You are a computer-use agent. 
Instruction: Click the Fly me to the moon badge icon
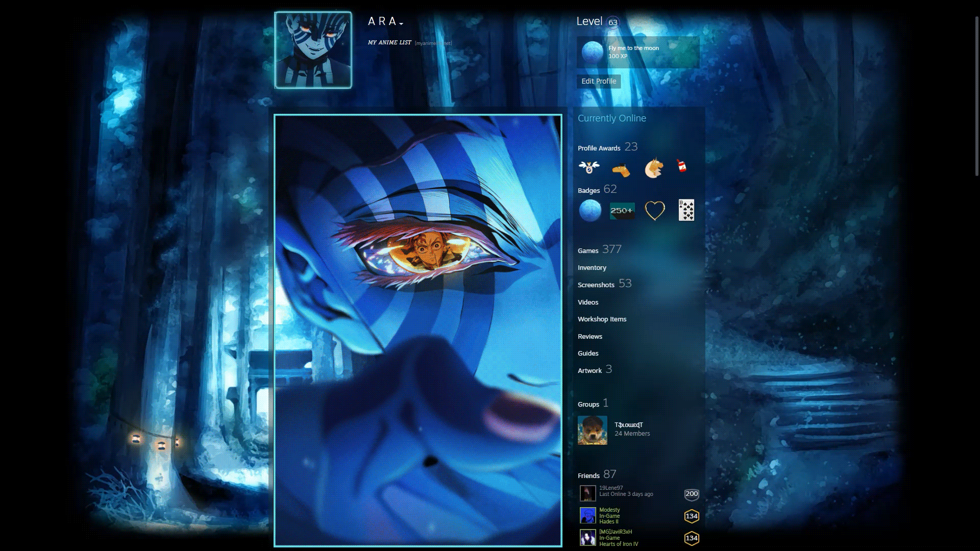[x=593, y=52]
